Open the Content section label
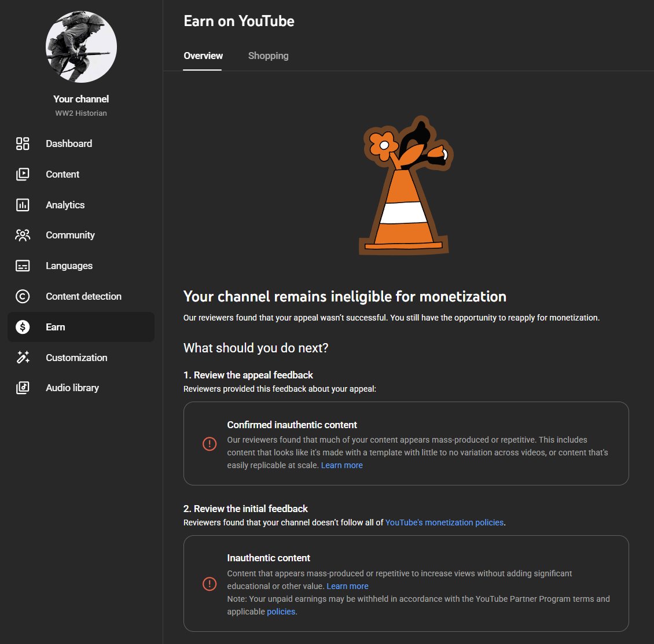Screen dimensions: 654x644 coord(63,174)
